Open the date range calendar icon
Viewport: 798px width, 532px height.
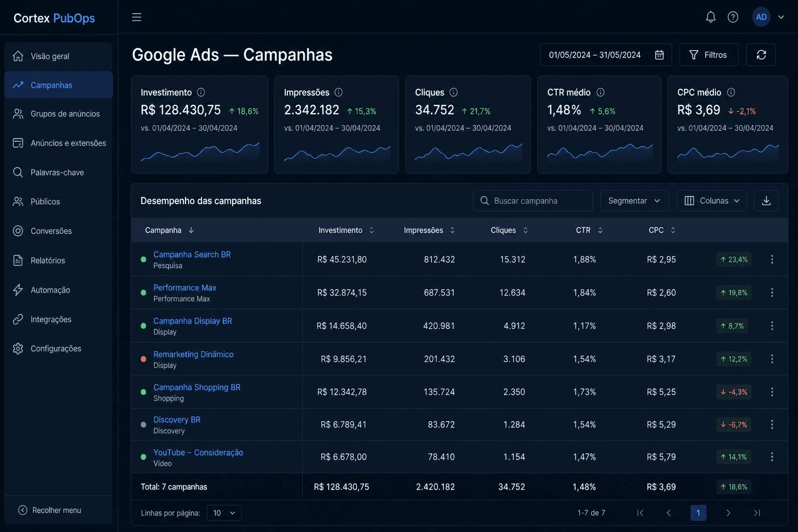(x=659, y=55)
